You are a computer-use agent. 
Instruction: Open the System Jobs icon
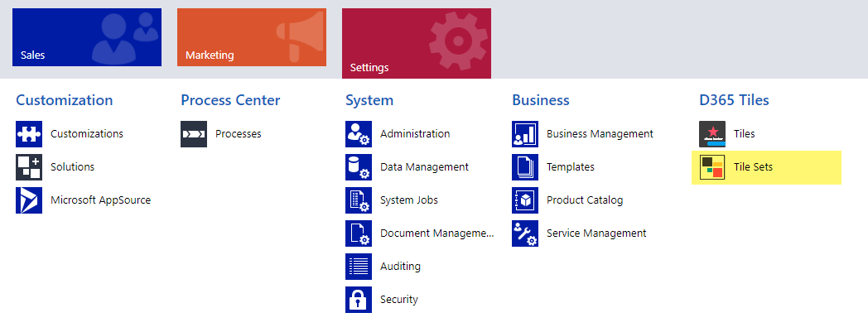tap(359, 200)
